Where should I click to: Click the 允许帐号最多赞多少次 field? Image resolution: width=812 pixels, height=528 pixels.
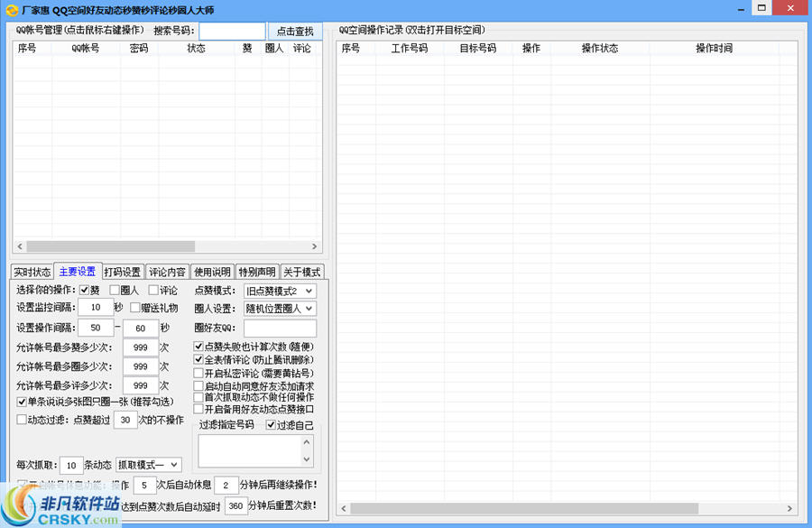coord(141,347)
